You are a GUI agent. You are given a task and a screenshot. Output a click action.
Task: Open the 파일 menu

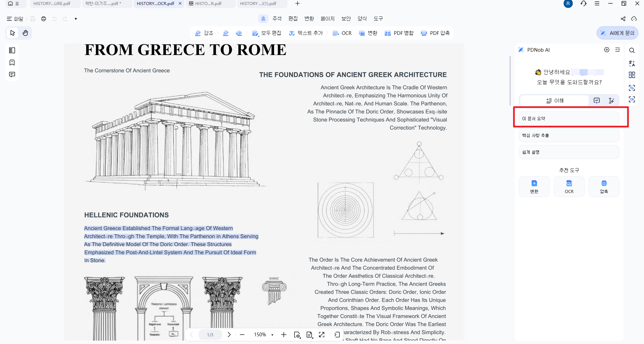[15, 19]
